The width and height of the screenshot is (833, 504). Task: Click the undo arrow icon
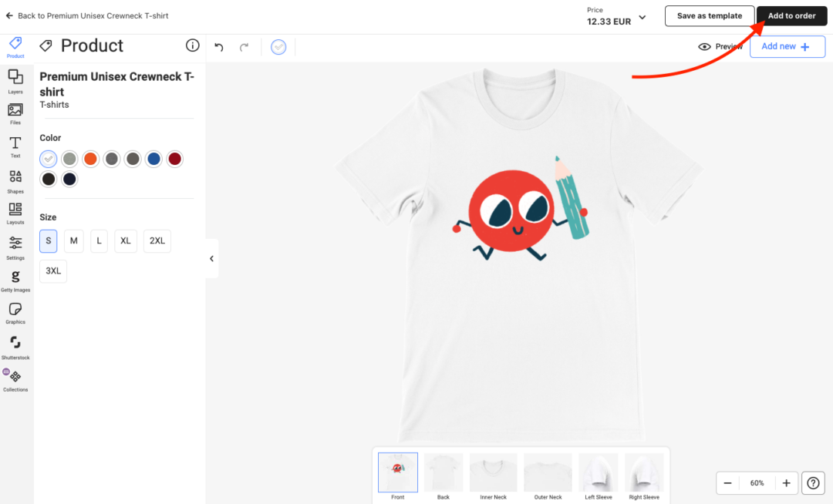point(219,47)
